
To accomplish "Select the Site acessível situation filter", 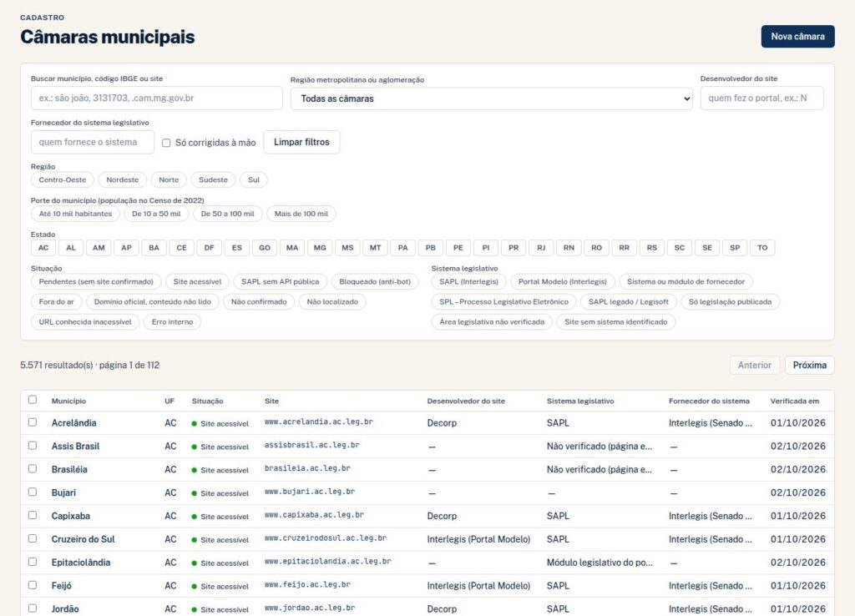I will tap(197, 282).
